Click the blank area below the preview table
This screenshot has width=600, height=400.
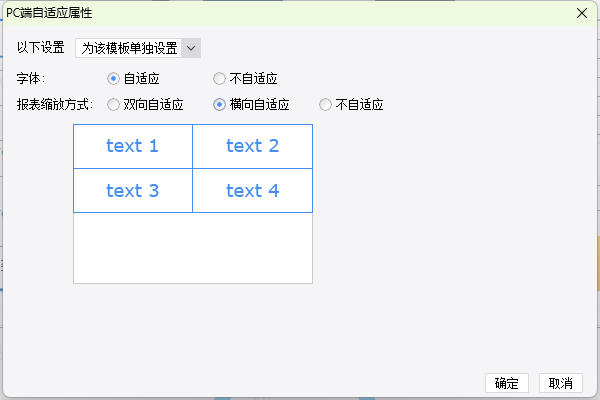pos(193,248)
